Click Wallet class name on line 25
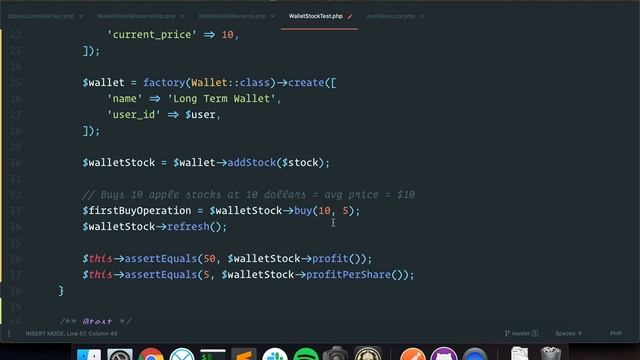The image size is (640, 360). tap(209, 83)
